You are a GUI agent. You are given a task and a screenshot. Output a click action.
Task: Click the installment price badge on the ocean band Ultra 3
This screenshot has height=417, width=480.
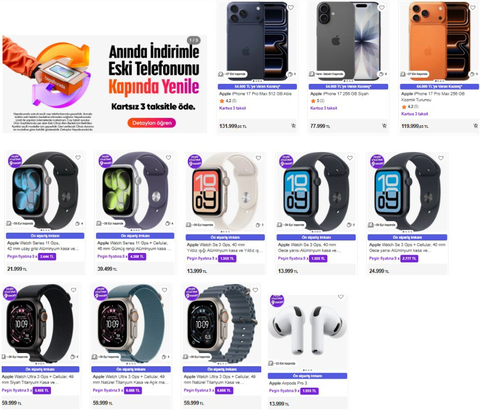tap(224, 390)
